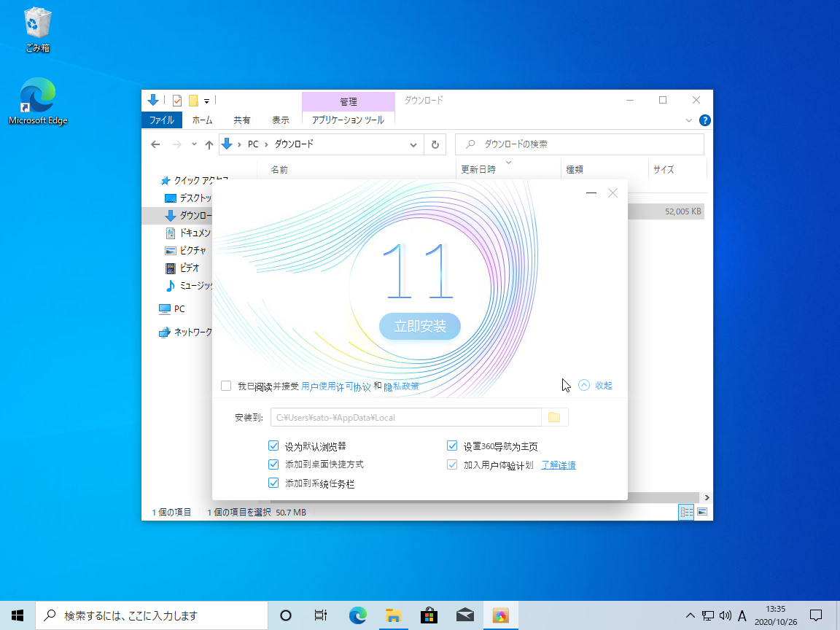
Task: Open the ファイル menu tab
Action: tap(161, 120)
